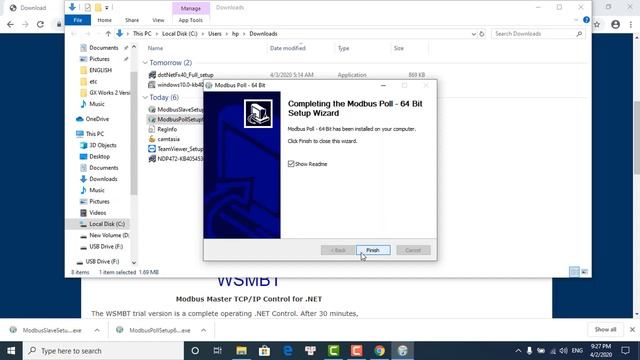Select USB Drive (F:) under This PC

(x=106, y=247)
